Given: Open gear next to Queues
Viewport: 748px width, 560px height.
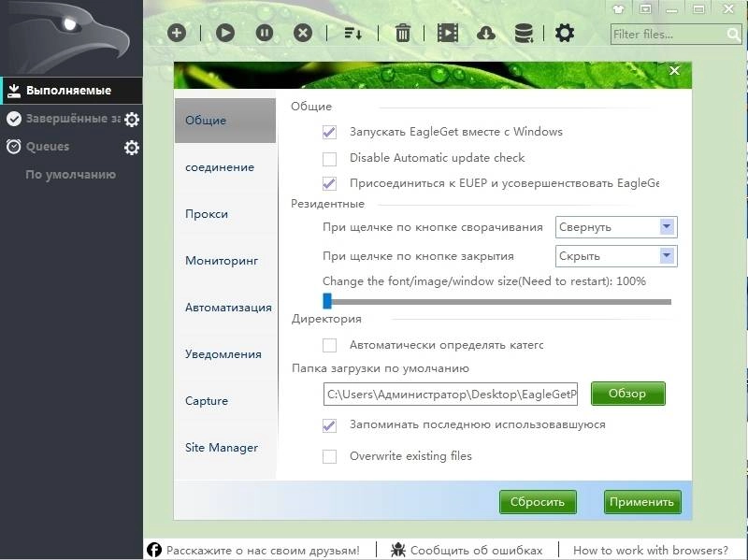Looking at the screenshot, I should tap(132, 148).
